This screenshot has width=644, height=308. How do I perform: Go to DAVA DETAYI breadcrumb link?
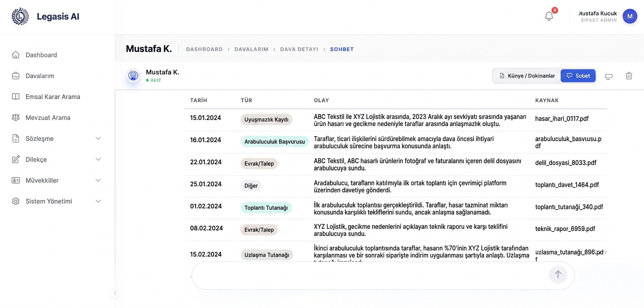click(299, 49)
